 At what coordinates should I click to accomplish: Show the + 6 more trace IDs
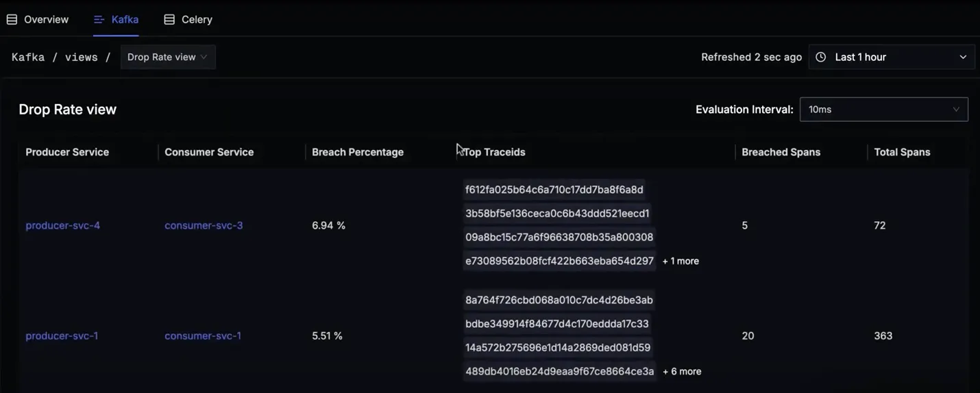[x=682, y=371]
